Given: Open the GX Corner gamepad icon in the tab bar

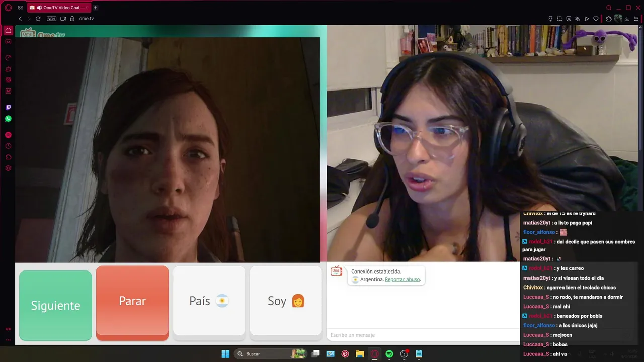Looking at the screenshot, I should click(20, 8).
